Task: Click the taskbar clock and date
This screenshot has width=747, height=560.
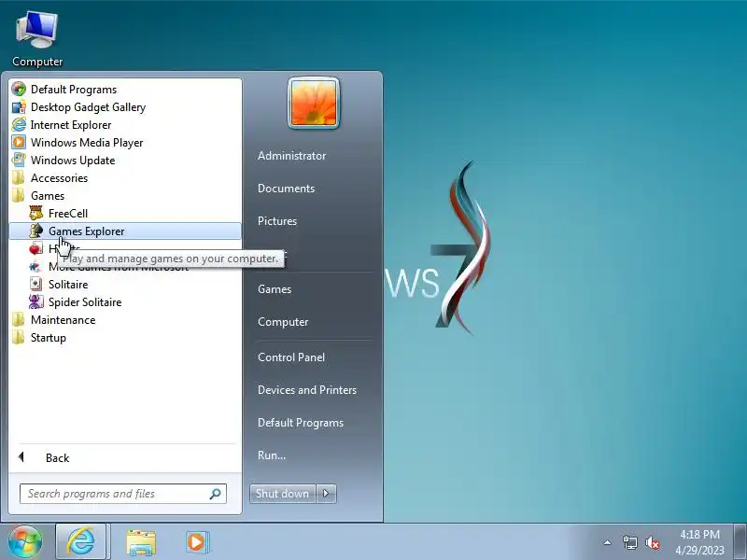Action: 699,542
